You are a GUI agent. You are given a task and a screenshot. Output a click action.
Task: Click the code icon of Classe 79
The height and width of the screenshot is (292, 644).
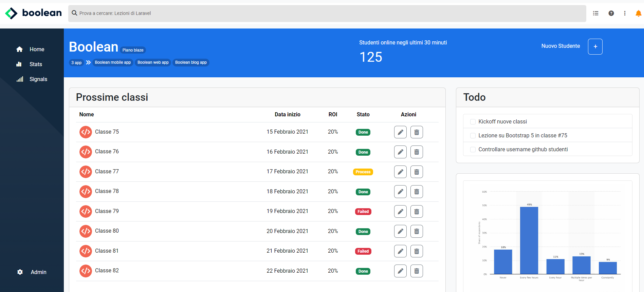pyautogui.click(x=86, y=211)
